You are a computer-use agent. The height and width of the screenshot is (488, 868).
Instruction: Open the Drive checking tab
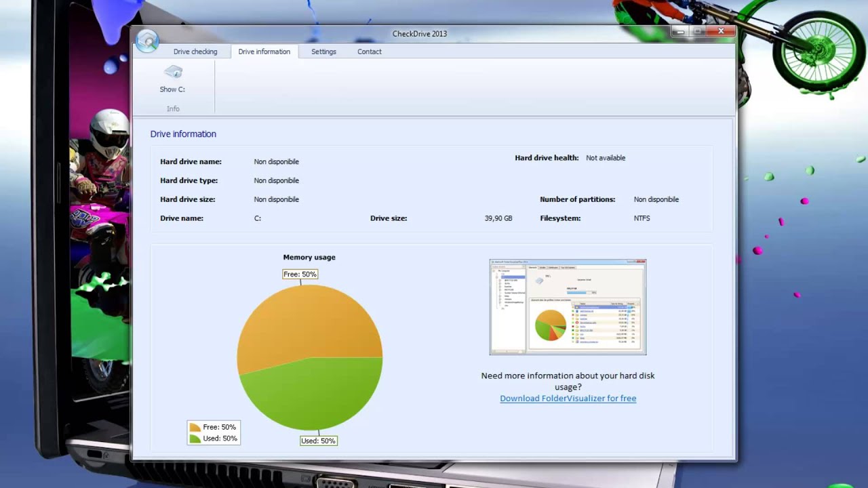click(x=195, y=52)
